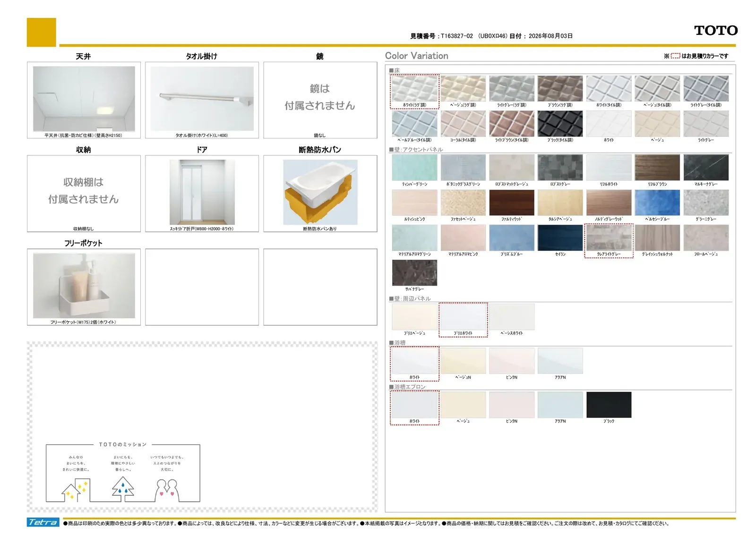Select the ボタニックグラスグリーン accent panel swatch
Image resolution: width=756 pixels, height=534 pixels.
pos(463,168)
